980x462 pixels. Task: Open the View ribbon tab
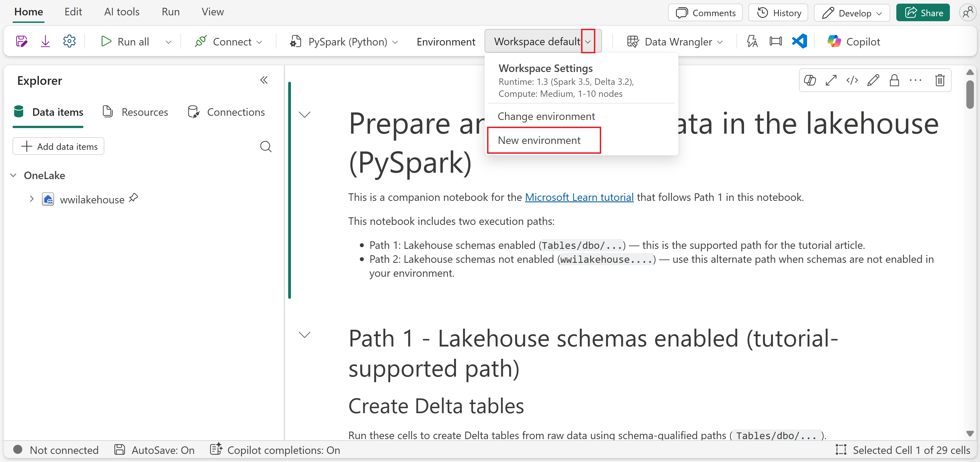coord(213,12)
